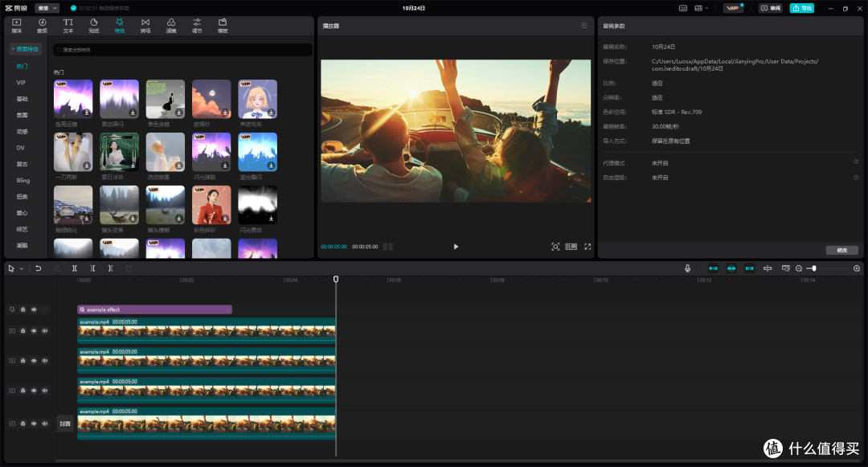The image size is (868, 467).
Task: Hide the example effect track with eye icon
Action: pos(34,309)
